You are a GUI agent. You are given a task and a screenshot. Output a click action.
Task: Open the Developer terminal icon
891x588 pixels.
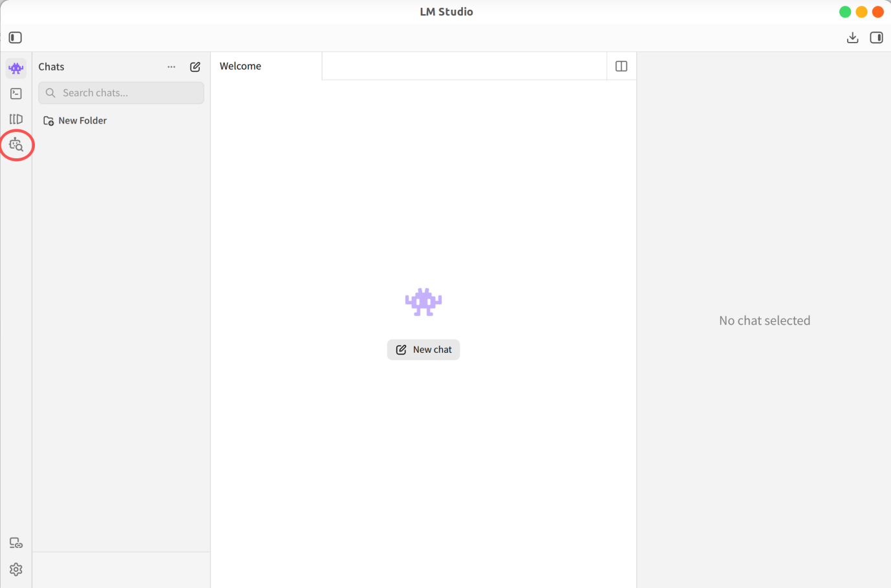tap(16, 94)
